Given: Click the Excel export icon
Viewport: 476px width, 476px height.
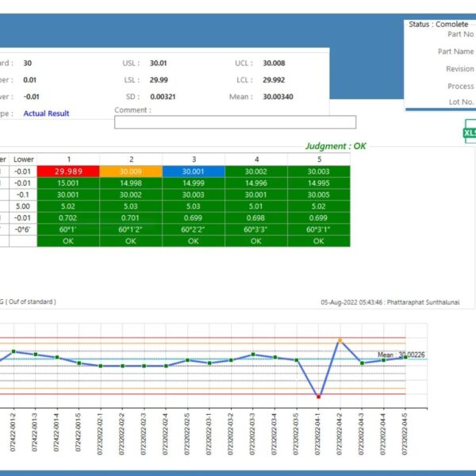Looking at the screenshot, I should coord(469,132).
